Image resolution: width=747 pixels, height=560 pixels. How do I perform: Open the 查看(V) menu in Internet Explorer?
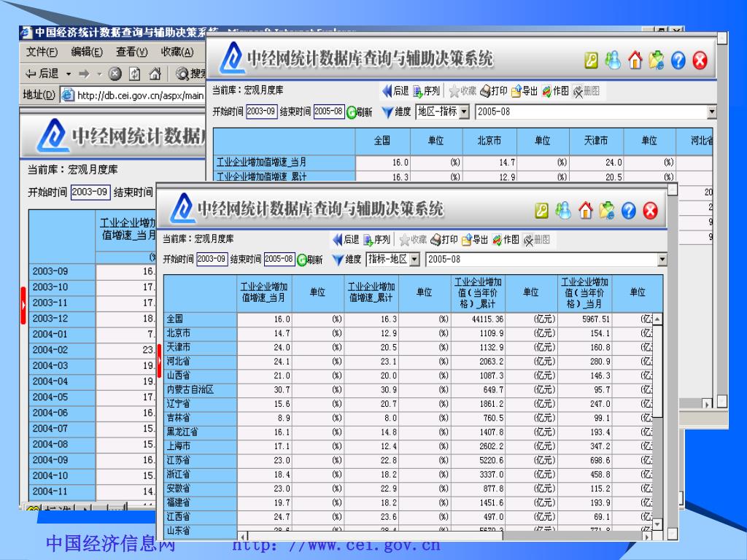(x=132, y=52)
